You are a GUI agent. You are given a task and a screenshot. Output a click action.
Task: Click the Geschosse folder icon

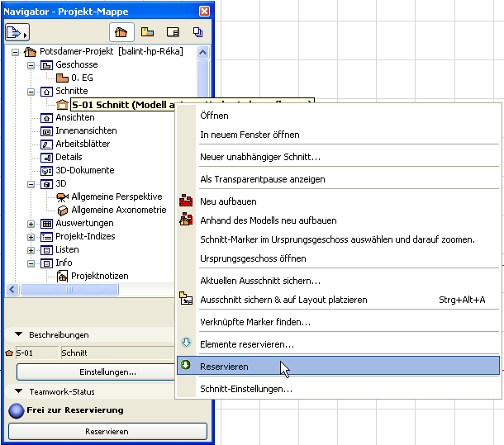coord(46,65)
